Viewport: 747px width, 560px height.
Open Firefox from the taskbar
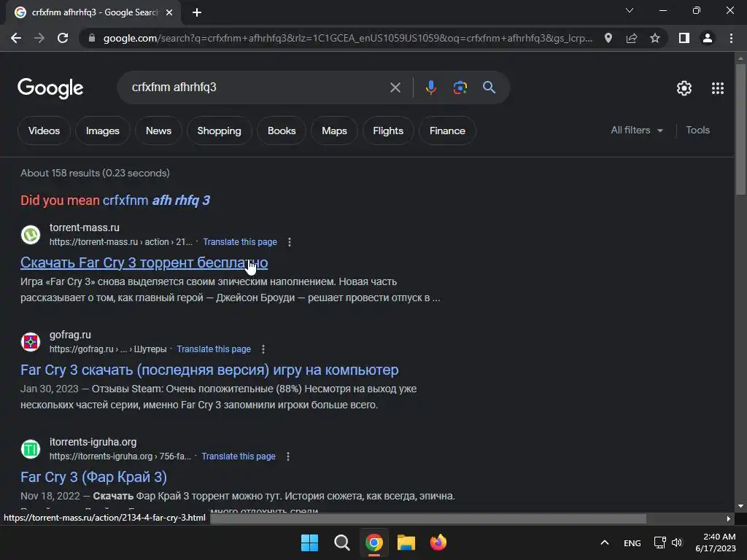point(438,542)
